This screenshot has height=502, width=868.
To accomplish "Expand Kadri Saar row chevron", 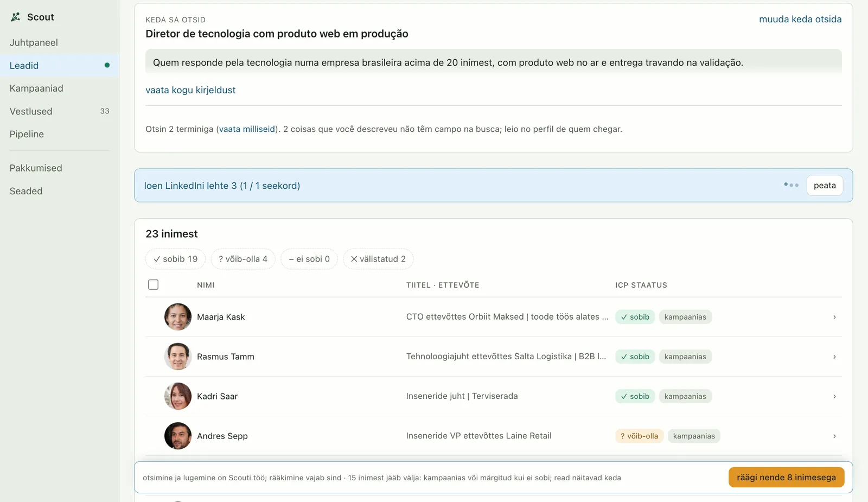I will 834,396.
